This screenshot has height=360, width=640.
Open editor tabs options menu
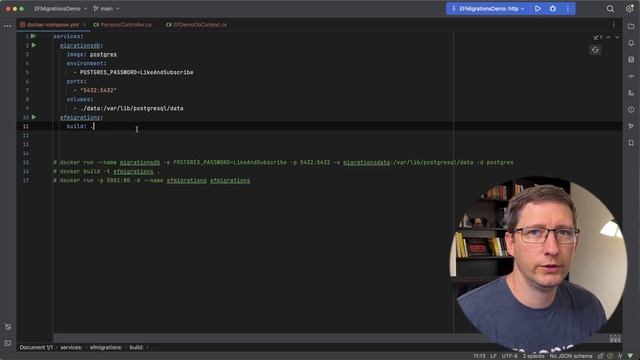click(x=613, y=25)
